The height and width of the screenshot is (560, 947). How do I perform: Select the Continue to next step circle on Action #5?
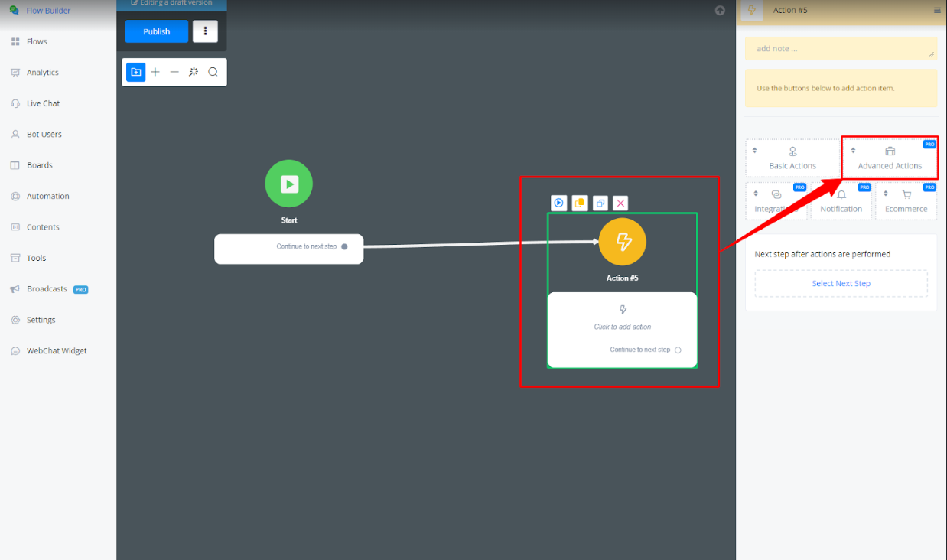point(678,350)
